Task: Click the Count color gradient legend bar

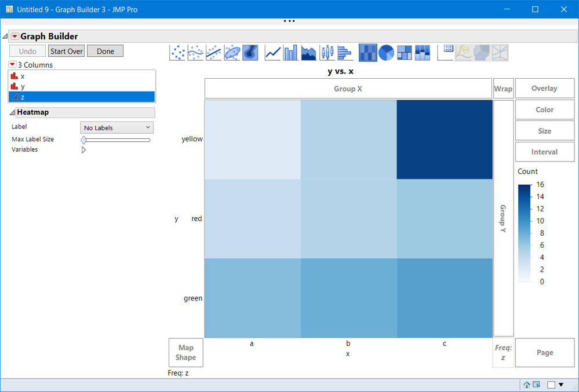Action: coord(525,233)
